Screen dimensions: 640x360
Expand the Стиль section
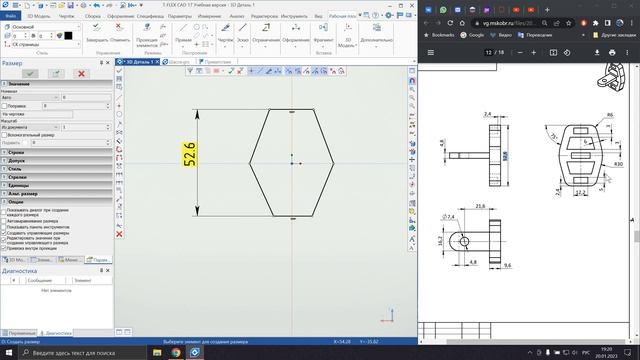(x=56, y=169)
